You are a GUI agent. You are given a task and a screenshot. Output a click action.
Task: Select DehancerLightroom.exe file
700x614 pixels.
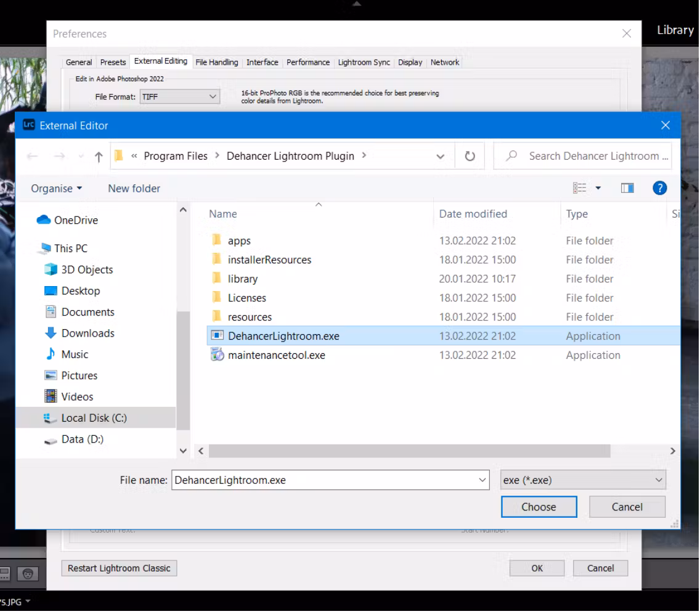[x=443, y=336]
